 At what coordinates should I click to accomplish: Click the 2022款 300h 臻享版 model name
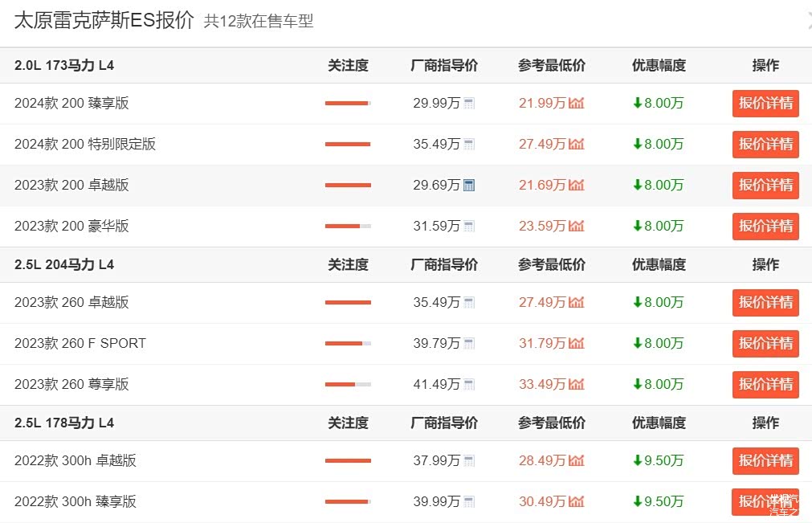75,502
